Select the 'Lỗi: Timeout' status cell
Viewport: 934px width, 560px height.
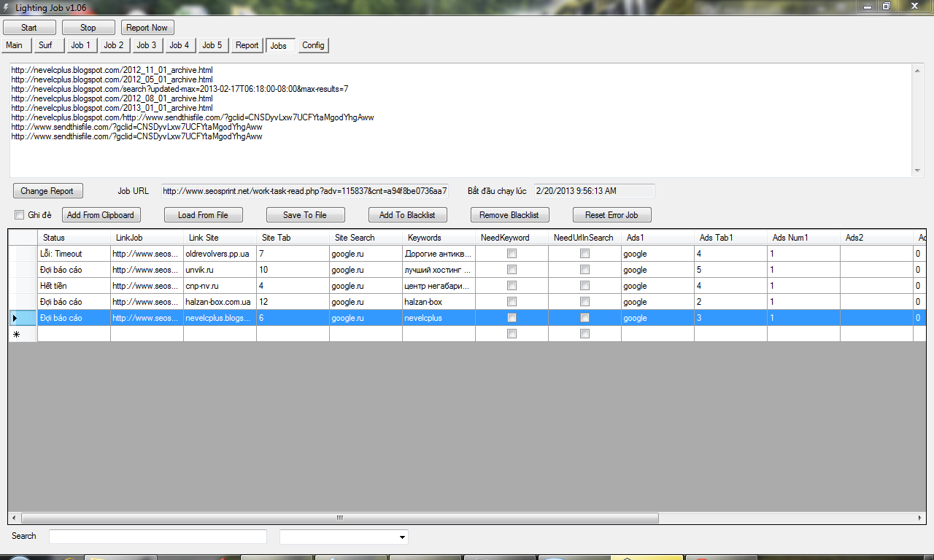point(74,254)
